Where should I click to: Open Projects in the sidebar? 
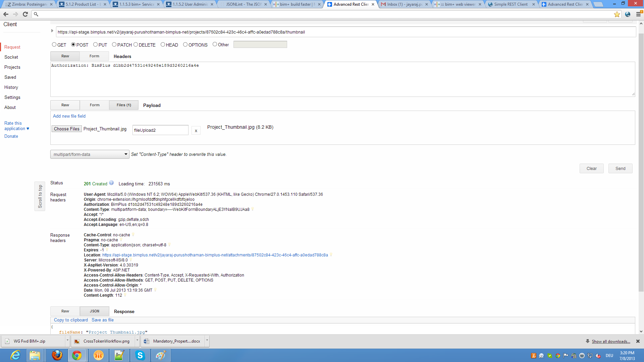(x=12, y=67)
